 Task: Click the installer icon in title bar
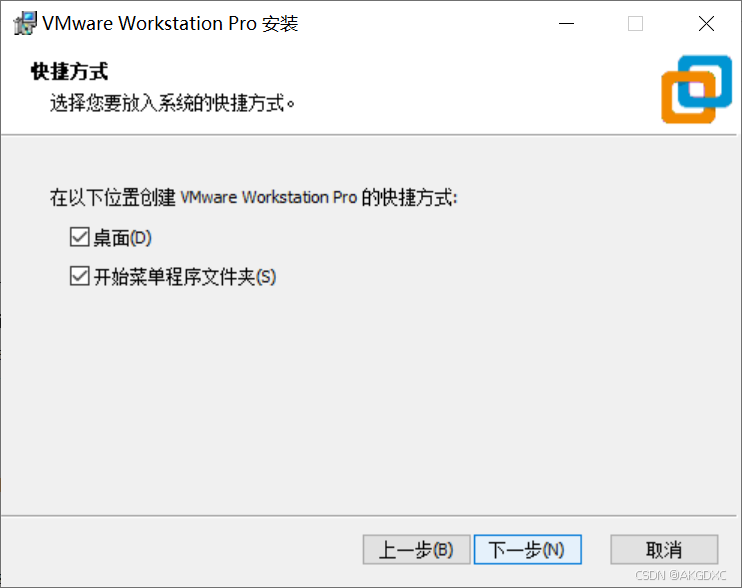pos(25,23)
